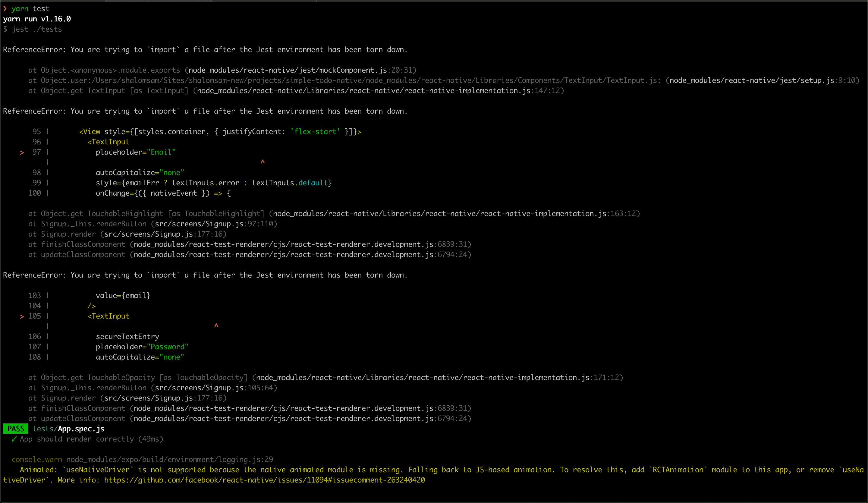This screenshot has height=503, width=868.
Task: Click the green PASS badge
Action: [15, 429]
